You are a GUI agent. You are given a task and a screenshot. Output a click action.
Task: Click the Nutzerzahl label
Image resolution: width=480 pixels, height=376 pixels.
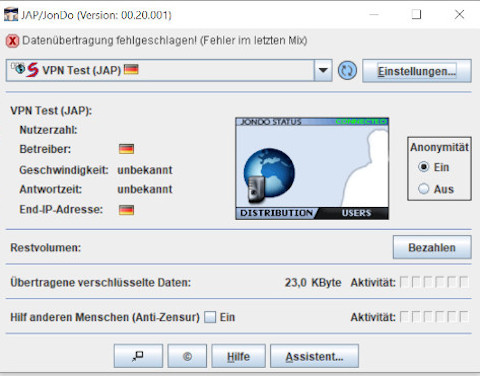coord(48,130)
